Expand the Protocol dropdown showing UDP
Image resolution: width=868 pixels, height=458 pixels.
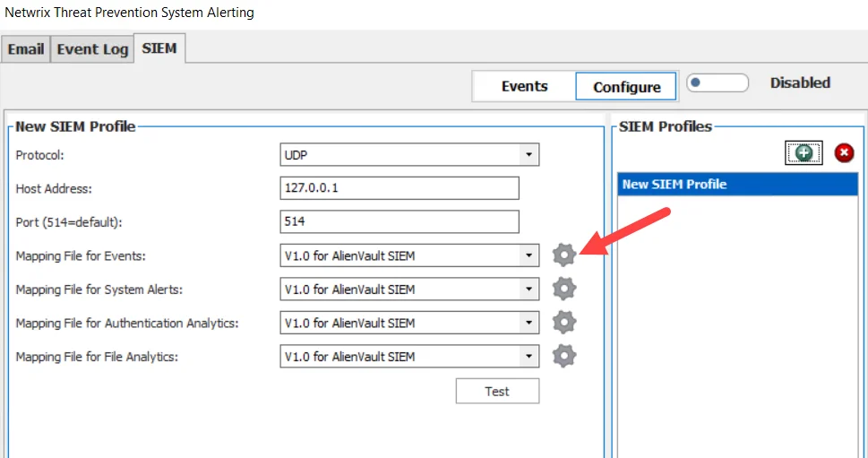[x=529, y=155]
